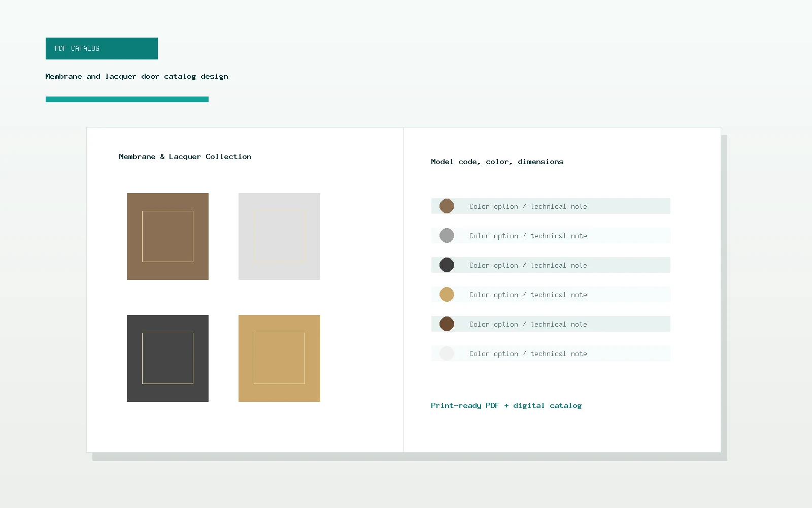This screenshot has height=508, width=812.
Task: Click the Print-ready PDF + digital catalog link
Action: [x=506, y=405]
